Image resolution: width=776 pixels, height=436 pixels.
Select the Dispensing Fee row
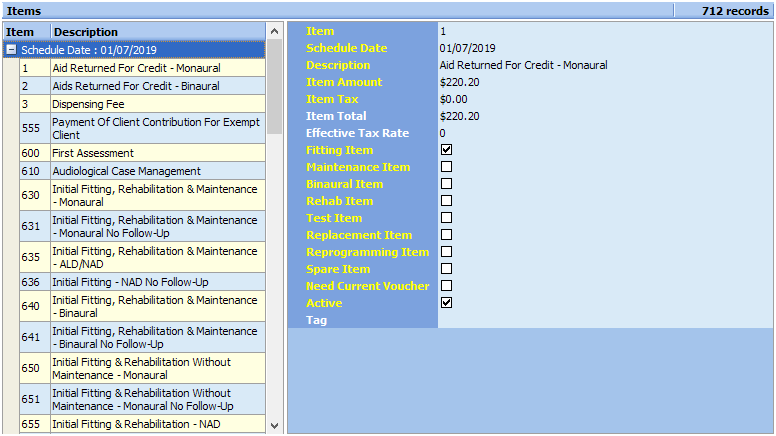(143, 104)
